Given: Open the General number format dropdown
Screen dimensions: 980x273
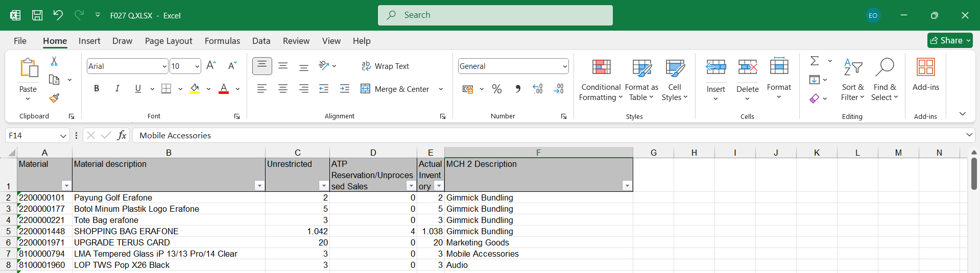Looking at the screenshot, I should tap(564, 66).
